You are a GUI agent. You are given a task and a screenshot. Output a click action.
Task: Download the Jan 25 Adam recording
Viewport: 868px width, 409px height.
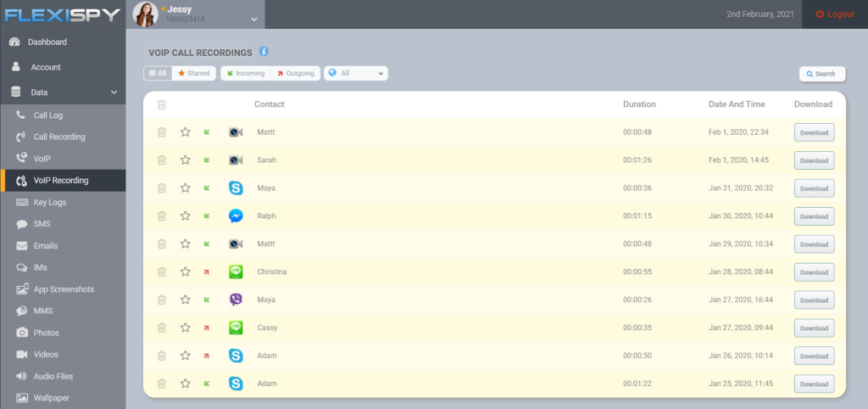pyautogui.click(x=815, y=384)
